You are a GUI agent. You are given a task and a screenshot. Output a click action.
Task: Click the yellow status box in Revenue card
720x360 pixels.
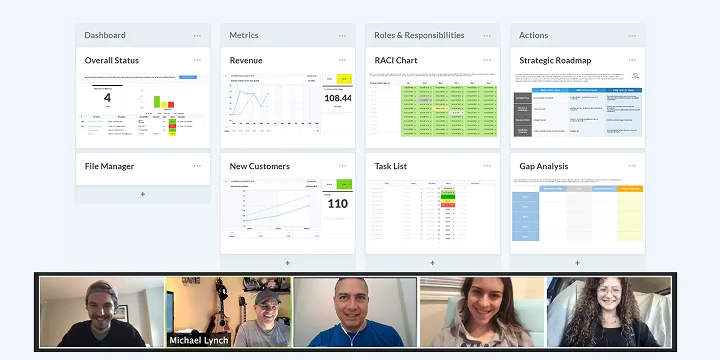click(344, 79)
